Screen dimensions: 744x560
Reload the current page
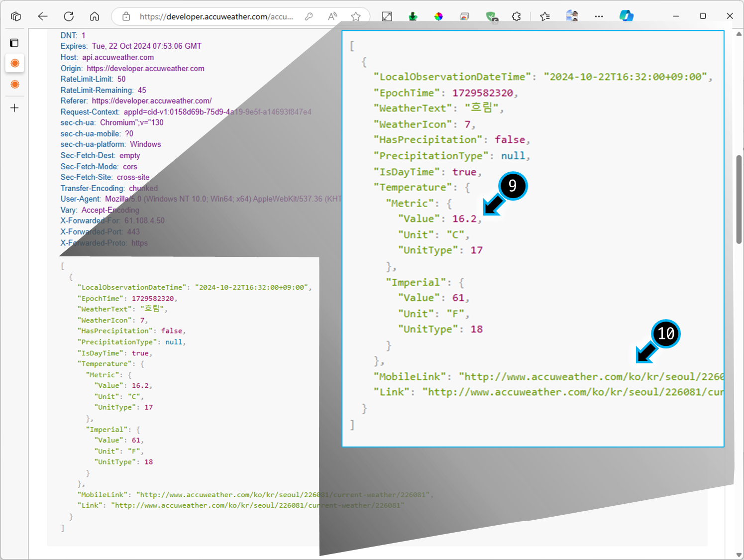(x=69, y=16)
